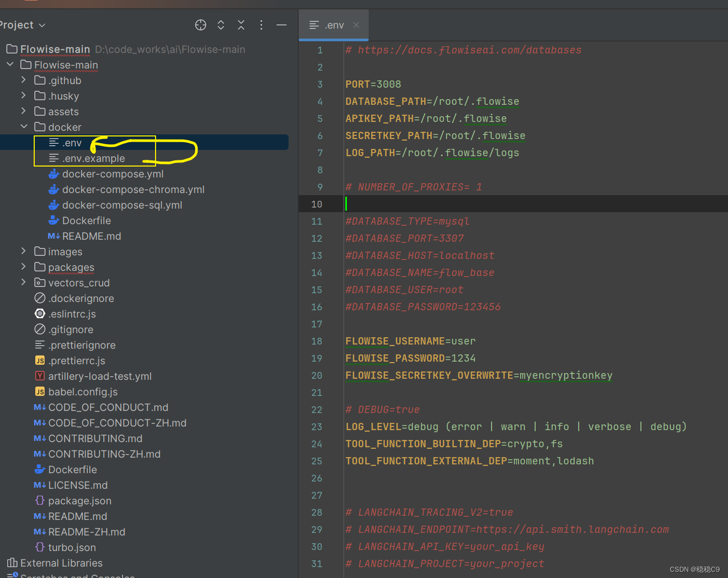Screen dimensions: 728x578
Task: Open docker-compose-chroma.yml file
Action: 133,189
